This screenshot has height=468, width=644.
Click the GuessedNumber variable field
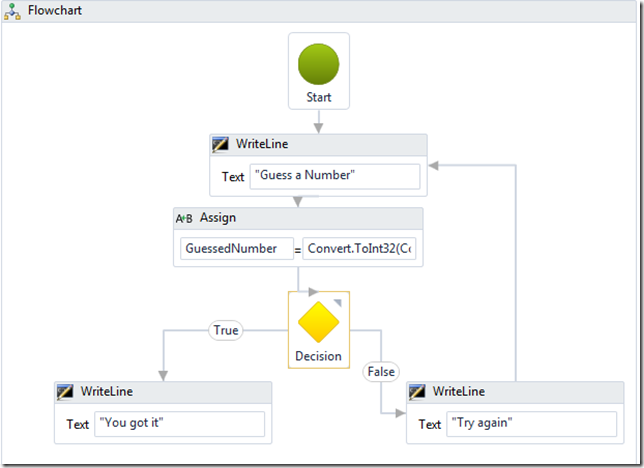tap(237, 248)
